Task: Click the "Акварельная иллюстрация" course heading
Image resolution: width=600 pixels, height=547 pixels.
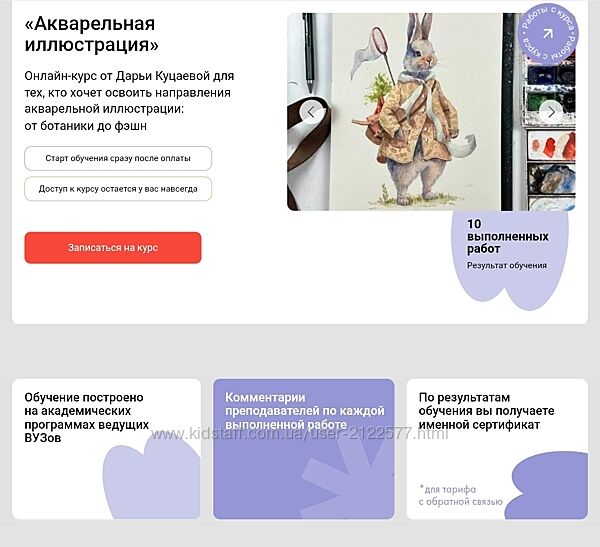Action: tap(91, 34)
